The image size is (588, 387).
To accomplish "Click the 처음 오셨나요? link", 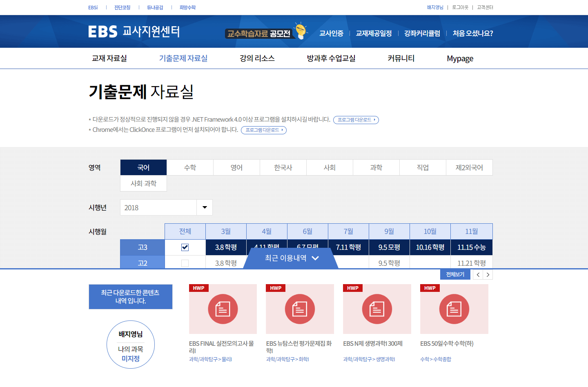I will [x=473, y=33].
